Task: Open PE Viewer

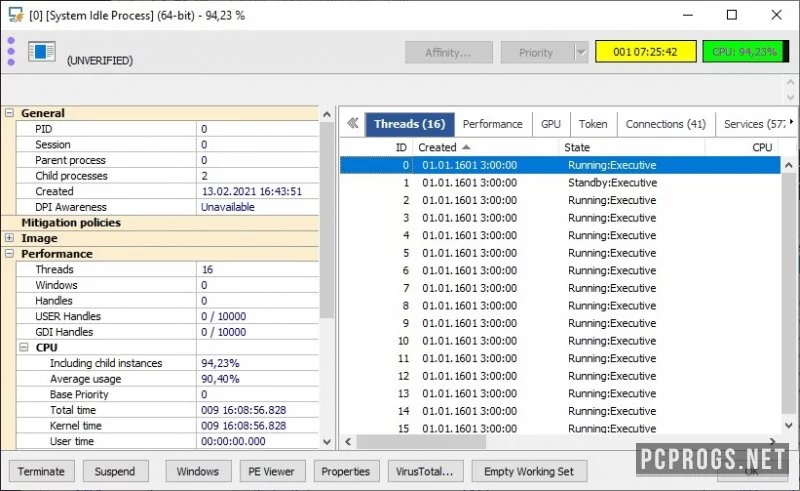Action: (272, 471)
